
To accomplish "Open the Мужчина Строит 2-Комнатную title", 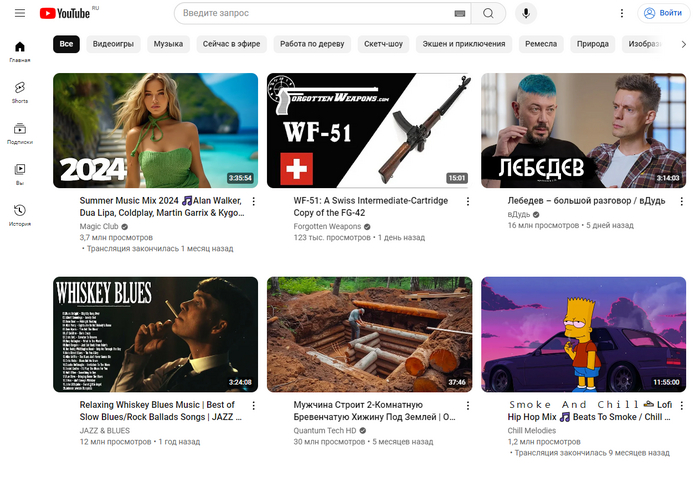I will point(374,411).
